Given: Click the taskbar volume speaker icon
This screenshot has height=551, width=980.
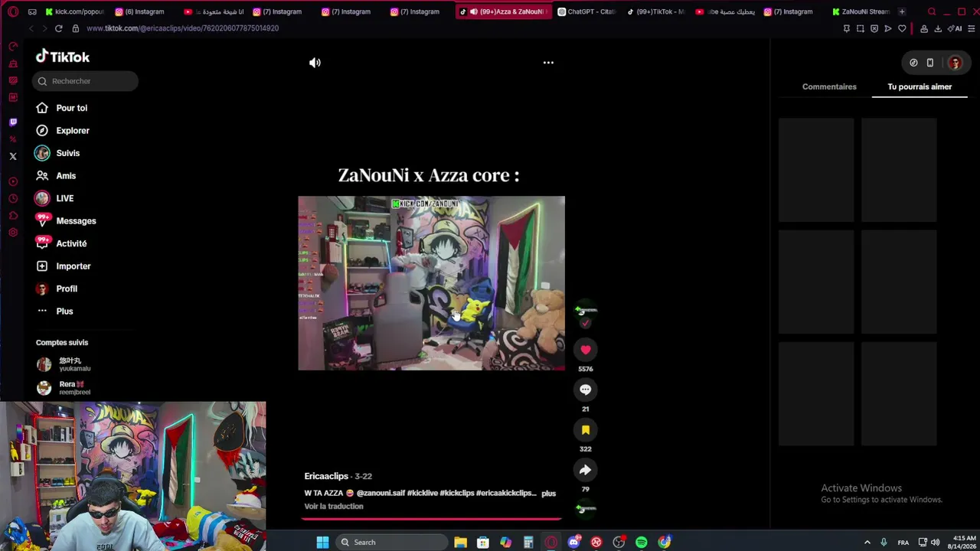Looking at the screenshot, I should click(936, 543).
